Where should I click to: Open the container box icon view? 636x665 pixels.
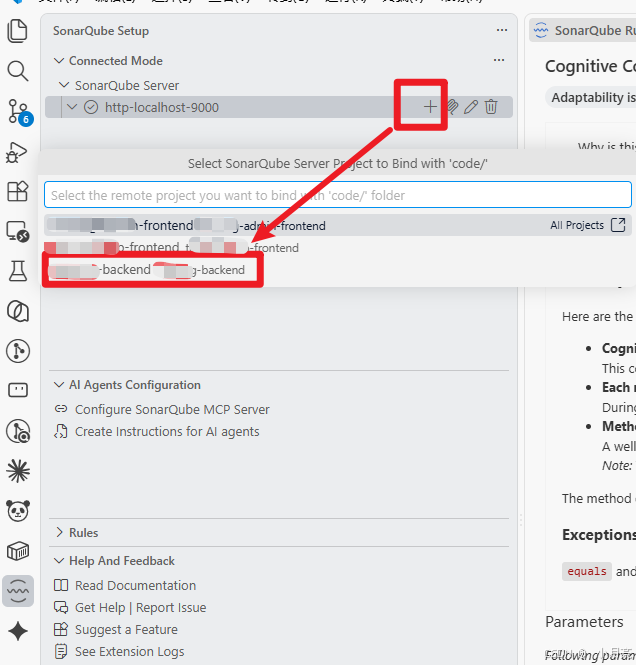click(18, 551)
